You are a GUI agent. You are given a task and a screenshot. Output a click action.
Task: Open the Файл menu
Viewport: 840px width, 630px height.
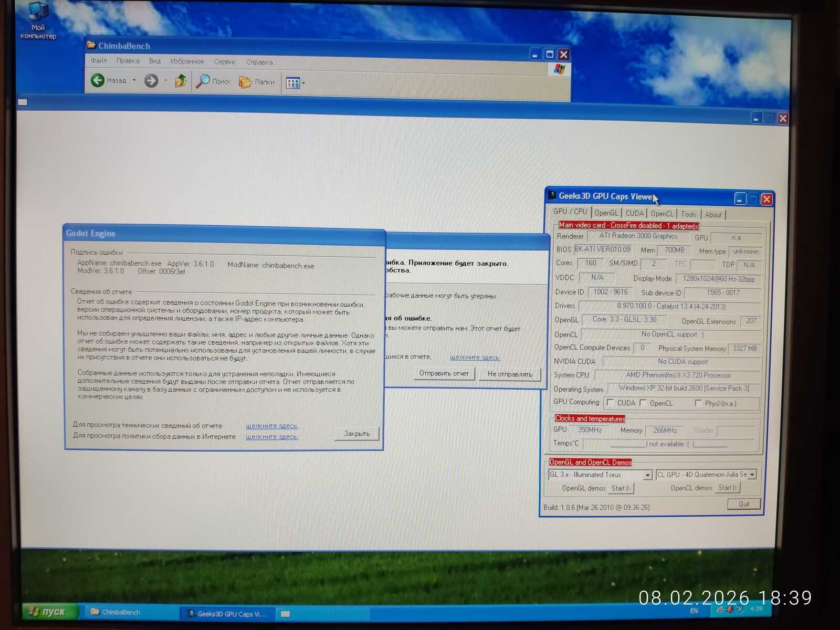[99, 60]
